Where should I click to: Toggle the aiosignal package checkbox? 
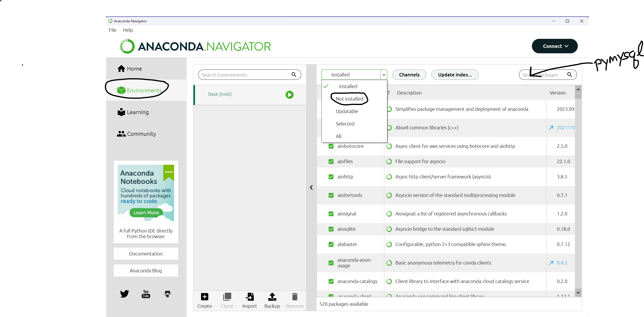pyautogui.click(x=331, y=214)
